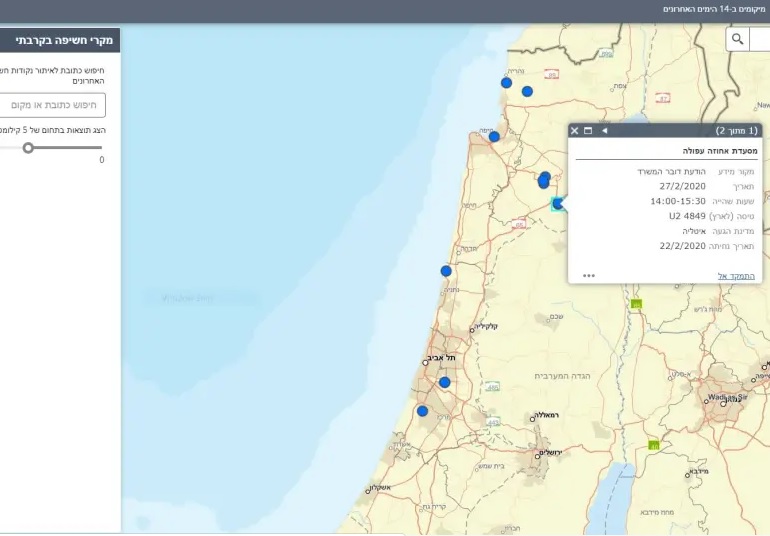
Task: Click the highlighted selected marker by popup
Action: click(x=557, y=203)
